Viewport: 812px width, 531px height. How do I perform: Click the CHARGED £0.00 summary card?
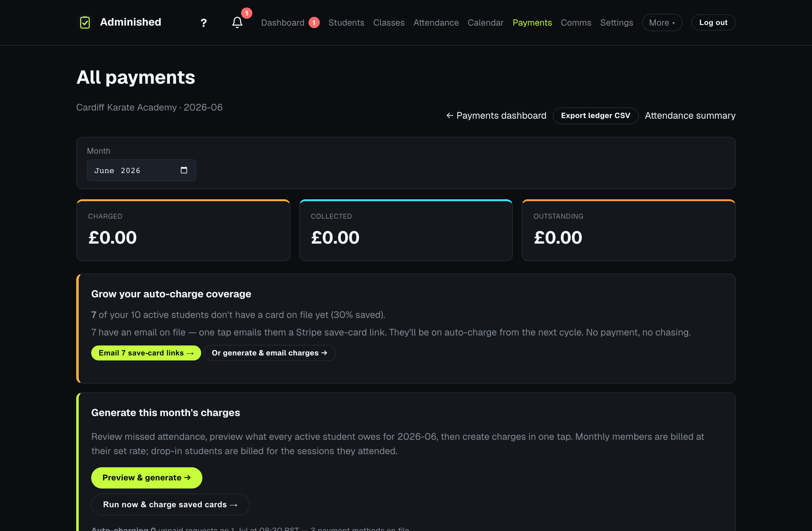[183, 230]
